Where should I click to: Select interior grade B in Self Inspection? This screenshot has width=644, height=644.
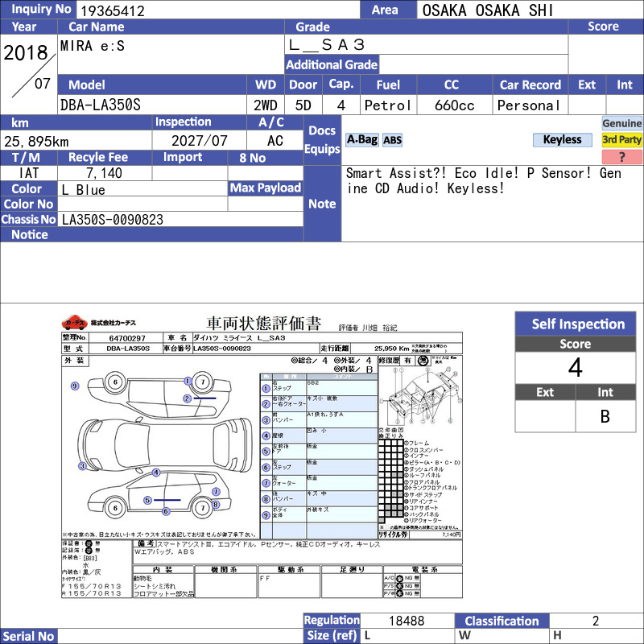coord(605,416)
